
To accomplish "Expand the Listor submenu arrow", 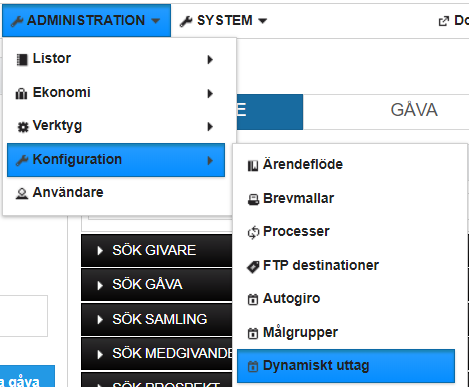I will tap(210, 60).
